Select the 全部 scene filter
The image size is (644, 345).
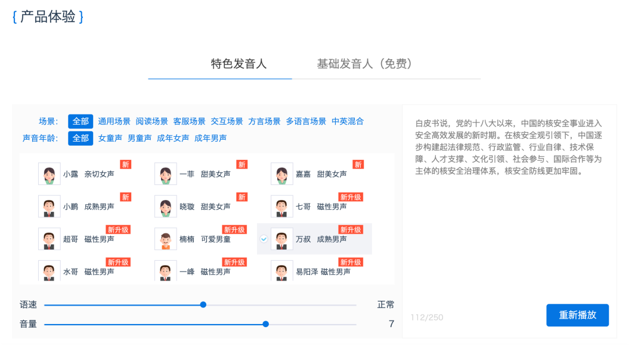pos(80,121)
